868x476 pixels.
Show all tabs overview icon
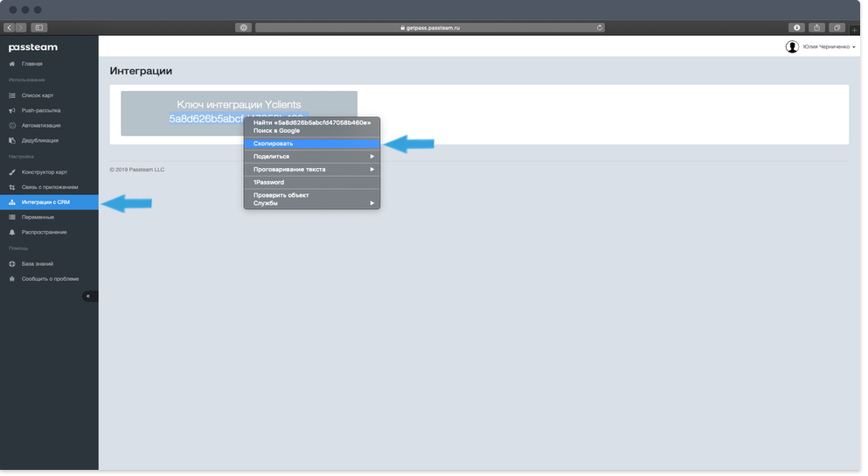click(837, 27)
